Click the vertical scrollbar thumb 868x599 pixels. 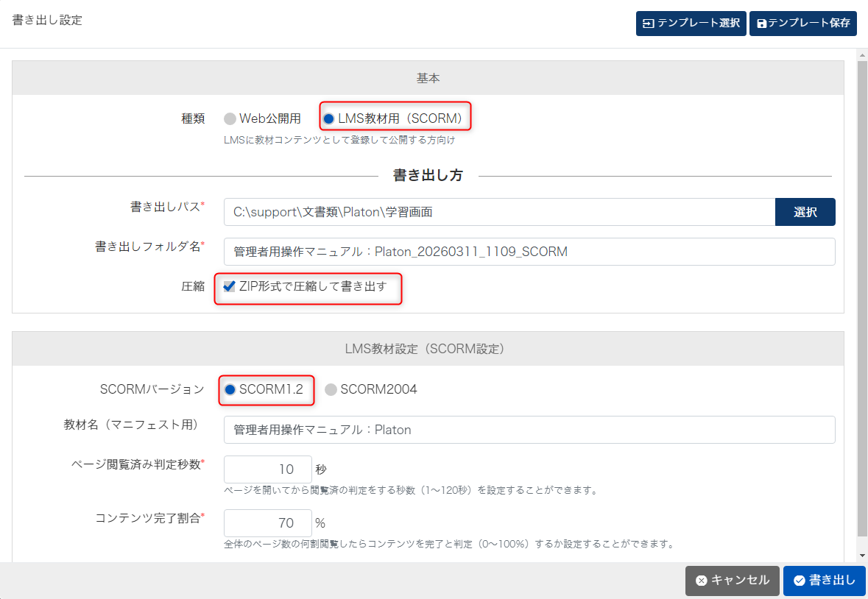pos(862,294)
